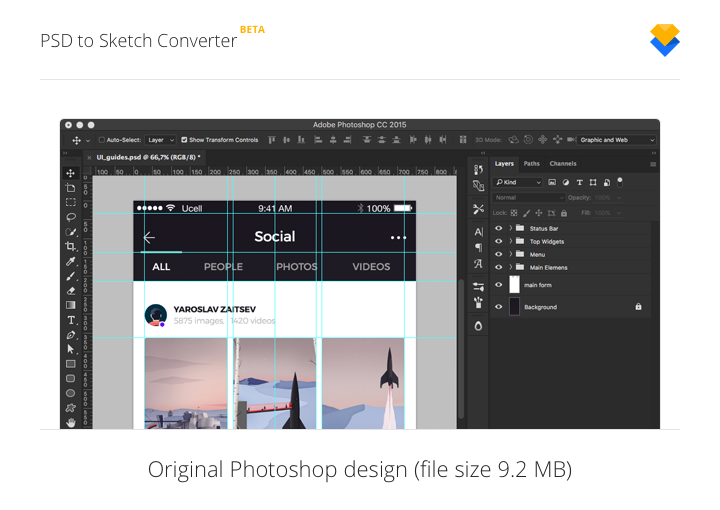Select the UI_guides.psd document tab

(148, 157)
